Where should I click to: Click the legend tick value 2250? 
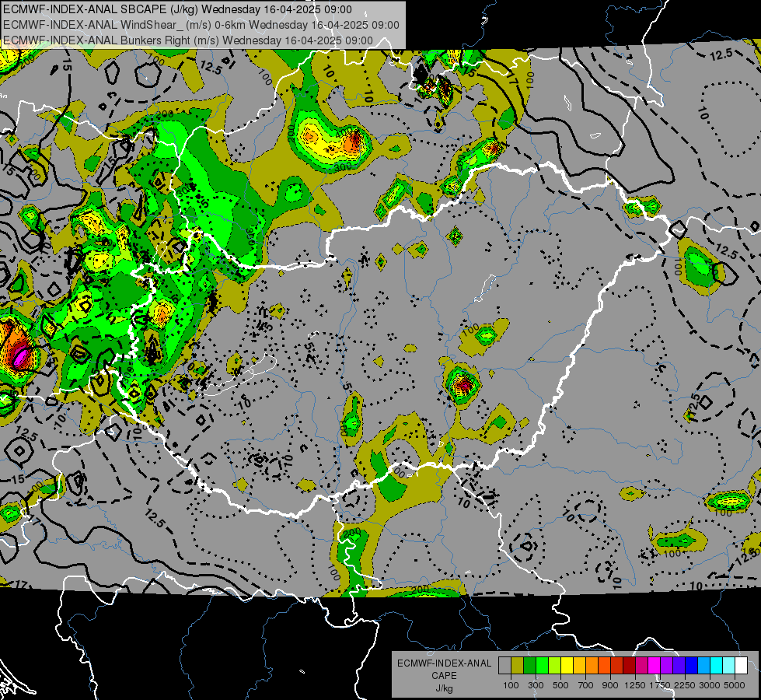point(686,685)
